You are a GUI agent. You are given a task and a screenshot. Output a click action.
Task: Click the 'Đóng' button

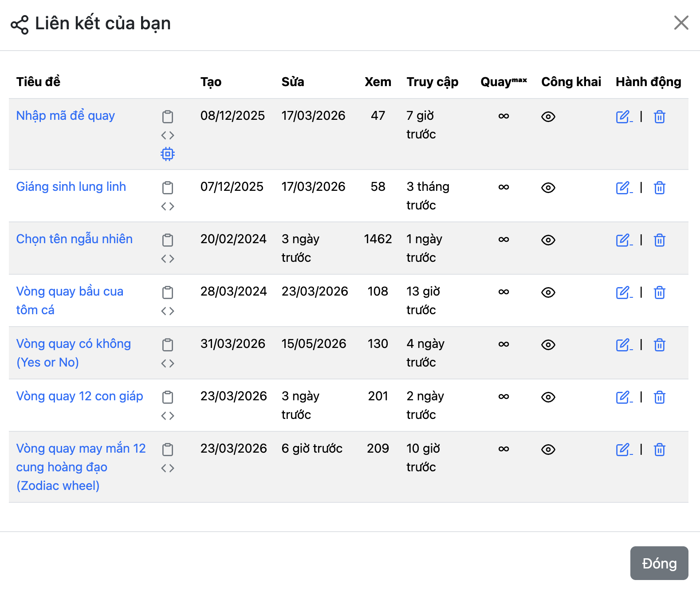[659, 563]
